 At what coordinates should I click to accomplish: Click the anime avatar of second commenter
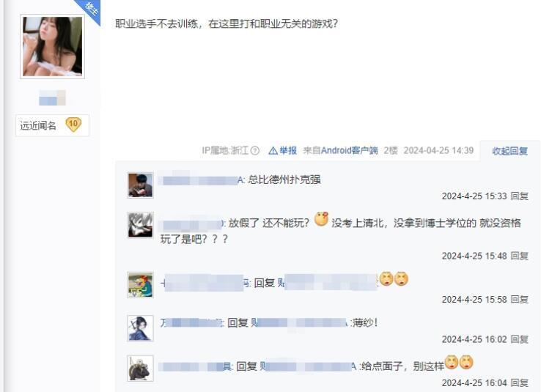[140, 225]
